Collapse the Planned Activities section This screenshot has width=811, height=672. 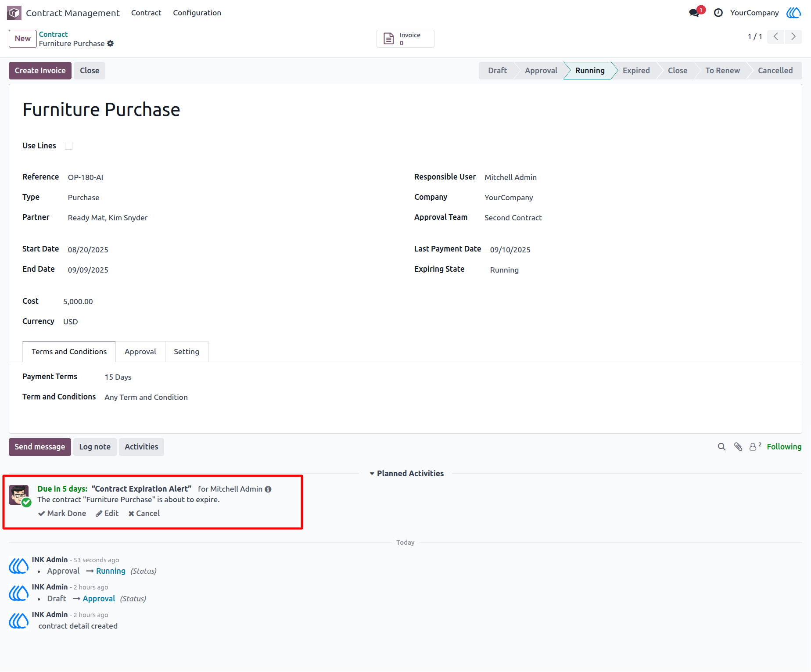coord(406,474)
